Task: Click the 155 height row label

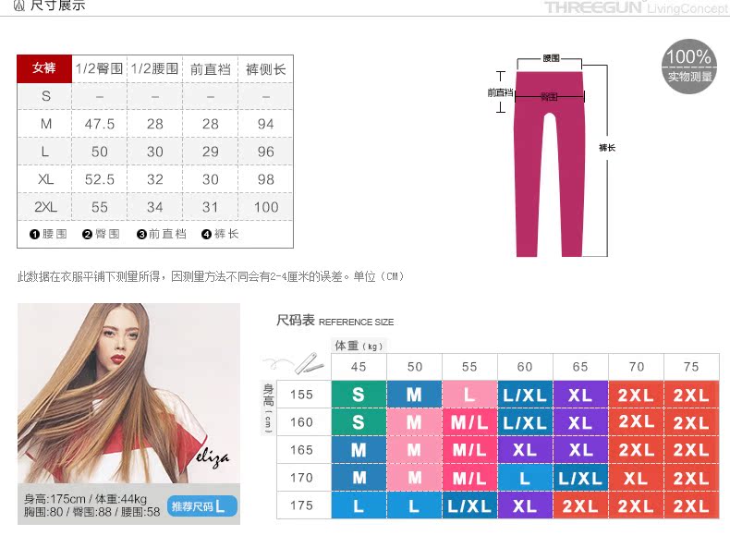Action: point(301,395)
